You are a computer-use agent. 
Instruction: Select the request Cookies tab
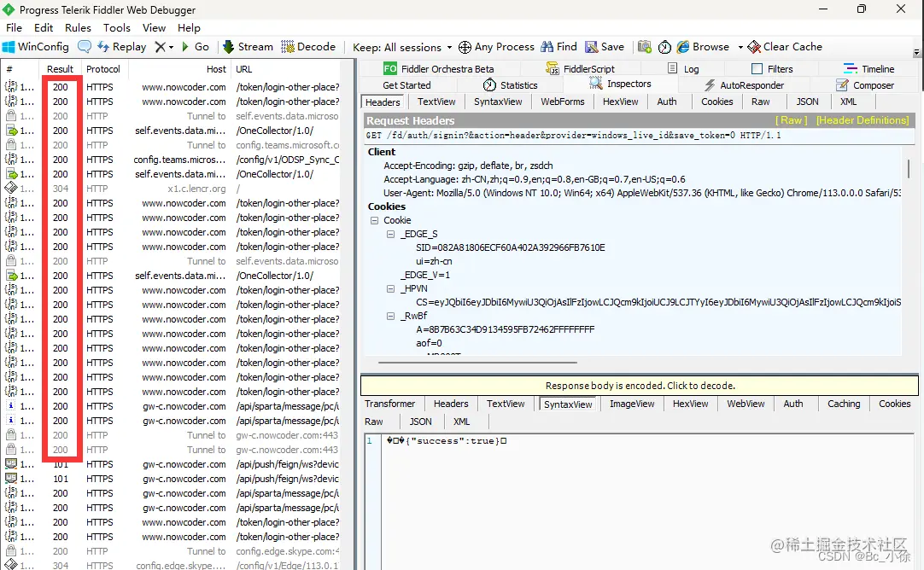point(717,102)
